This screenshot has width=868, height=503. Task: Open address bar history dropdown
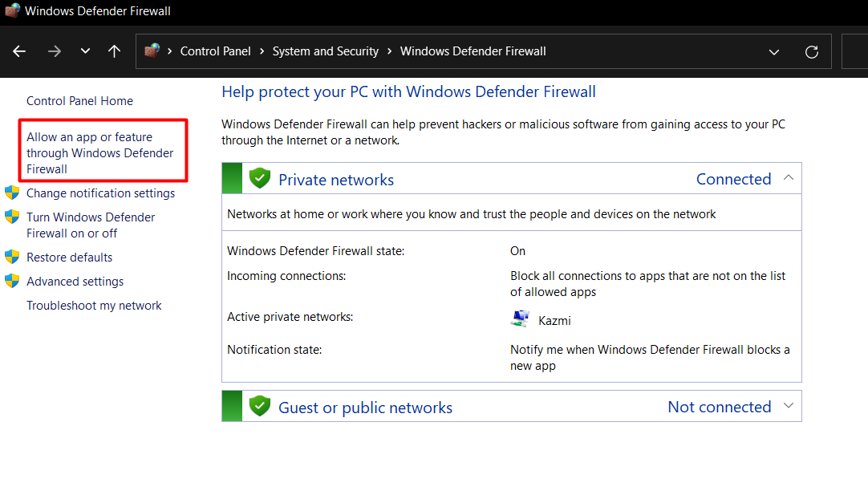pyautogui.click(x=774, y=52)
